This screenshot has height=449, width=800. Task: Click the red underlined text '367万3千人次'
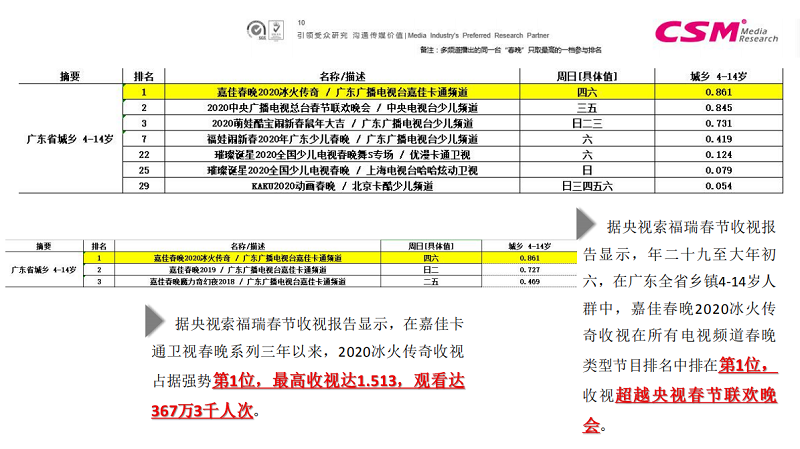click(x=202, y=411)
